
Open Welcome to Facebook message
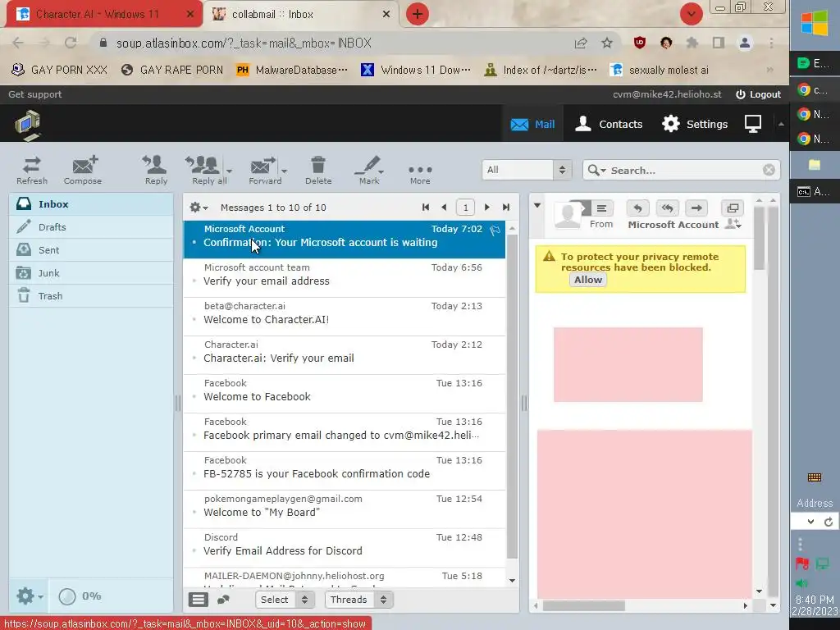pos(344,394)
